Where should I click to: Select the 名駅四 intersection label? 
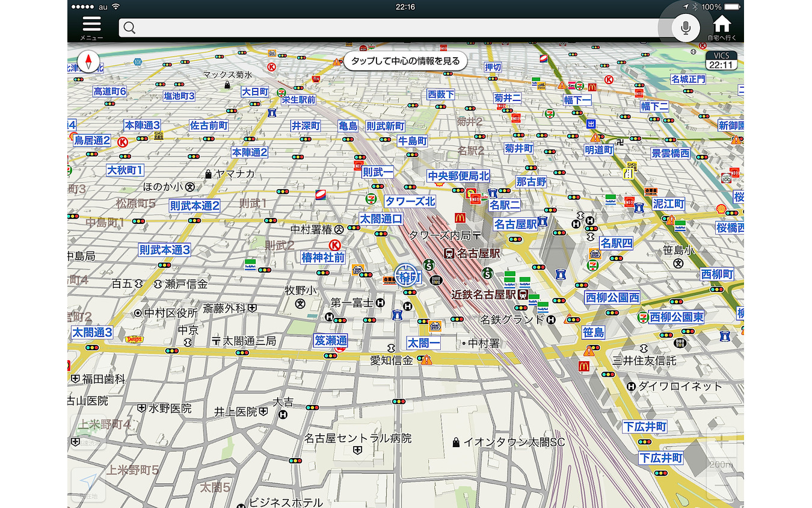pyautogui.click(x=617, y=243)
